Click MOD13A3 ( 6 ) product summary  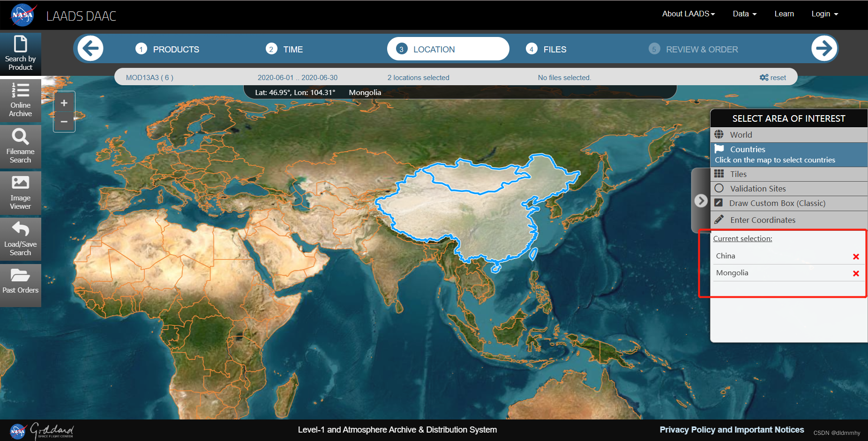(150, 78)
